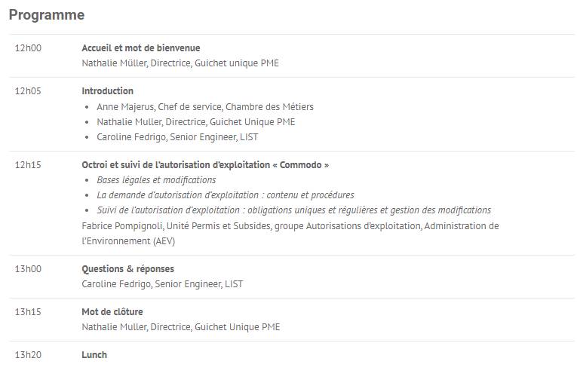Click the Questions & réponses title
The image size is (577, 392).
[x=127, y=269]
